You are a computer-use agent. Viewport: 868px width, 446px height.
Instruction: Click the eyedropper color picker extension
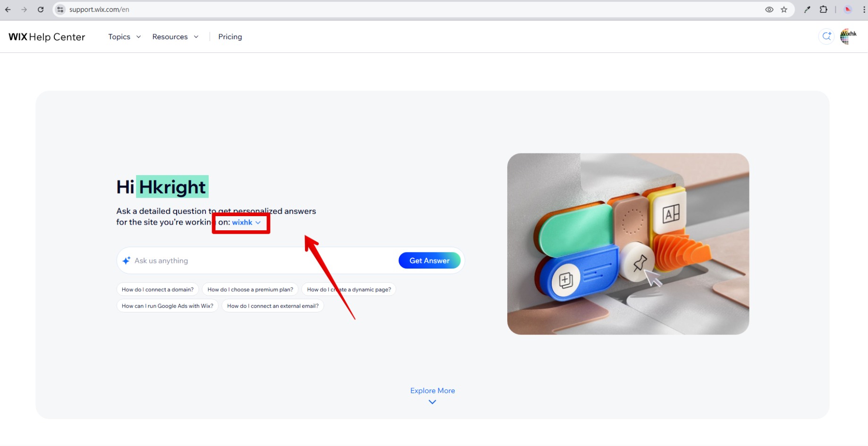point(807,9)
